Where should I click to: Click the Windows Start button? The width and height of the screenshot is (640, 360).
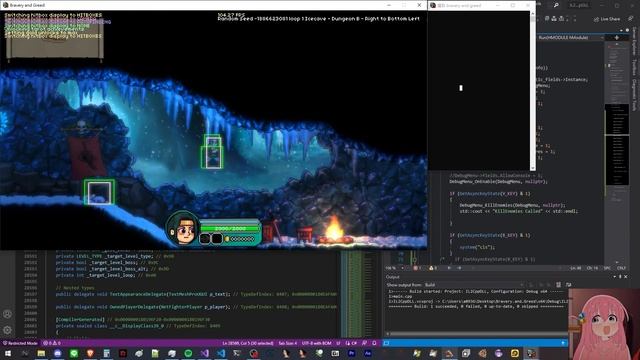click(x=8, y=353)
